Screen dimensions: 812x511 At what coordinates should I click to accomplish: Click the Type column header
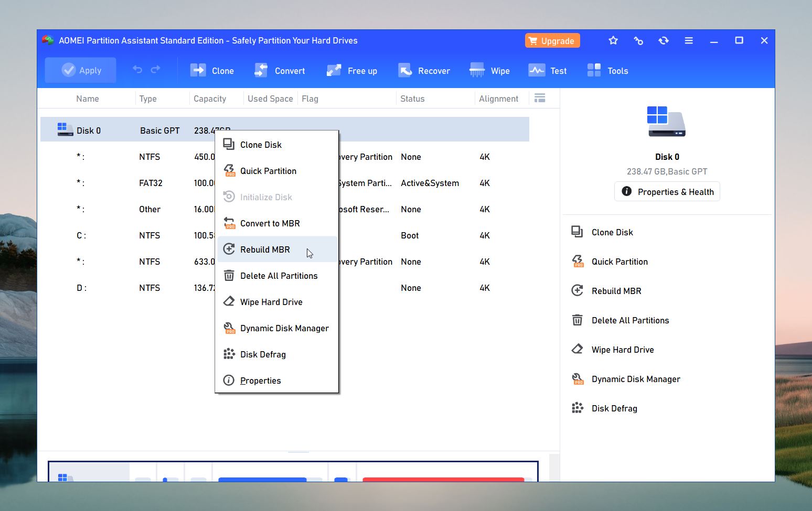pyautogui.click(x=148, y=99)
